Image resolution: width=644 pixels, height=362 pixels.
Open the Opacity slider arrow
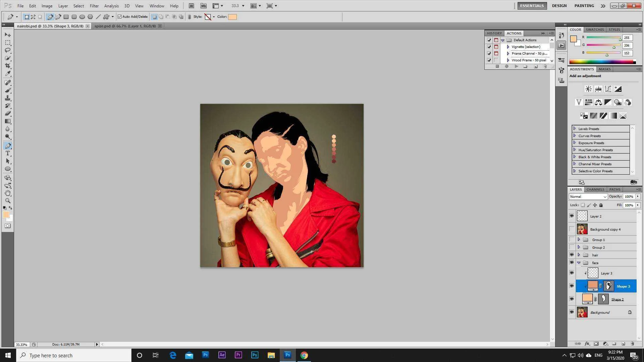(x=638, y=197)
